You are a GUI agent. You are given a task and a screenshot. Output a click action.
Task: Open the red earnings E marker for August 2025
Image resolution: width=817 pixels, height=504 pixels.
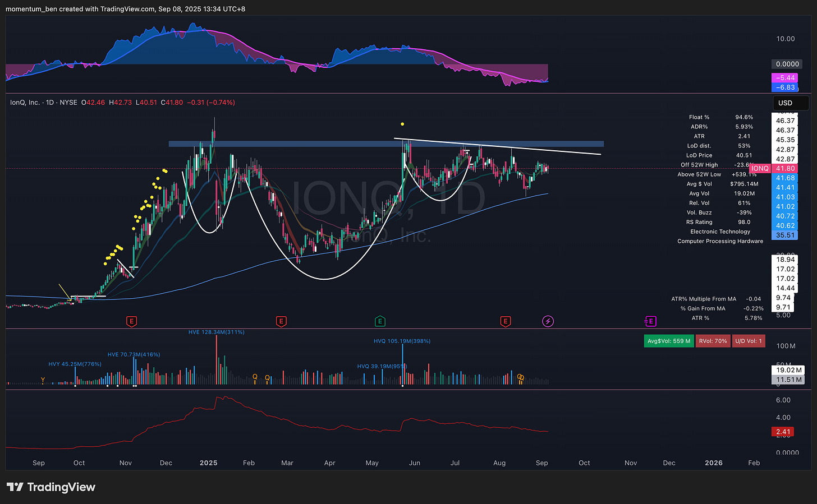pyautogui.click(x=506, y=321)
